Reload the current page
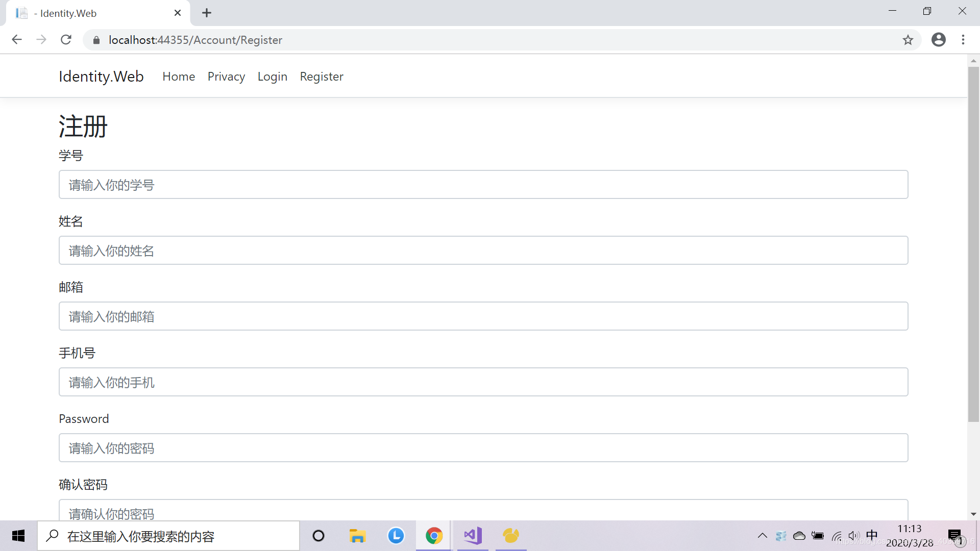980x551 pixels. pos(66,40)
